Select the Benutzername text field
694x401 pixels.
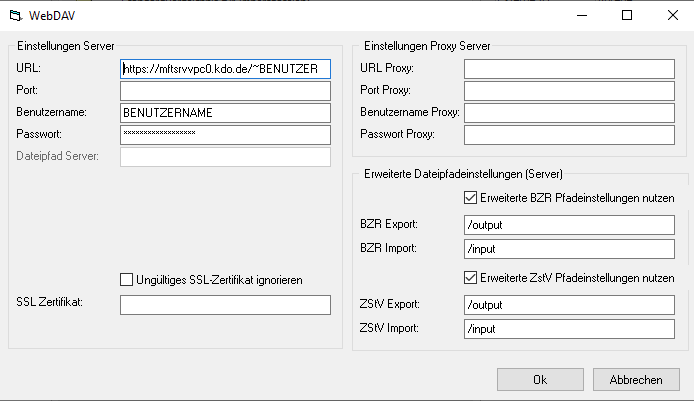coord(225,113)
